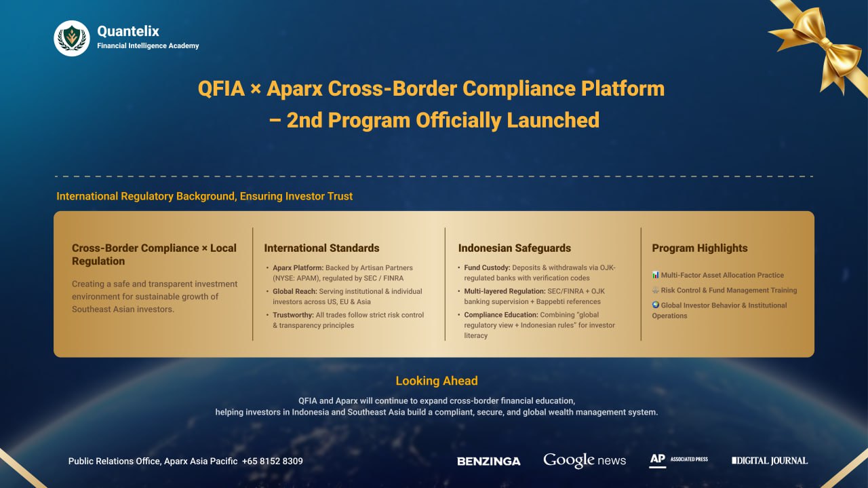This screenshot has width=868, height=488.
Task: Select the headline 'QFIA × Aparx Cross-Border Compliance Platform'
Action: tap(431, 88)
